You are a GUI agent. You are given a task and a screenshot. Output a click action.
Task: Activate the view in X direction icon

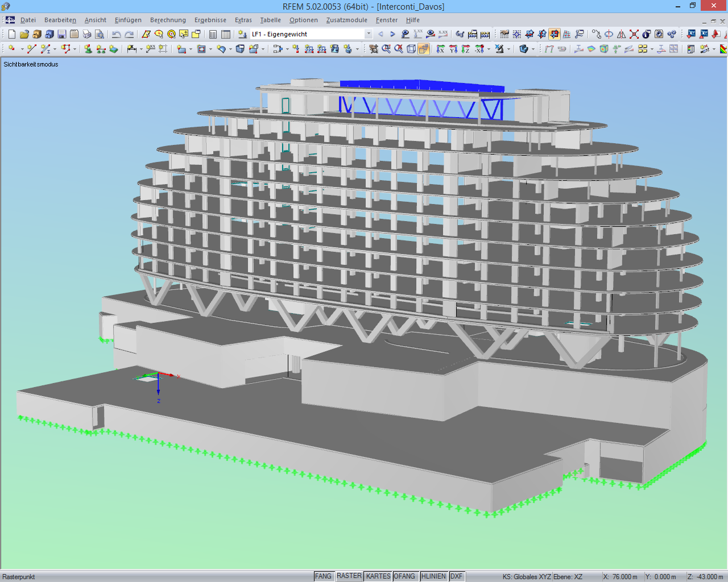(440, 49)
